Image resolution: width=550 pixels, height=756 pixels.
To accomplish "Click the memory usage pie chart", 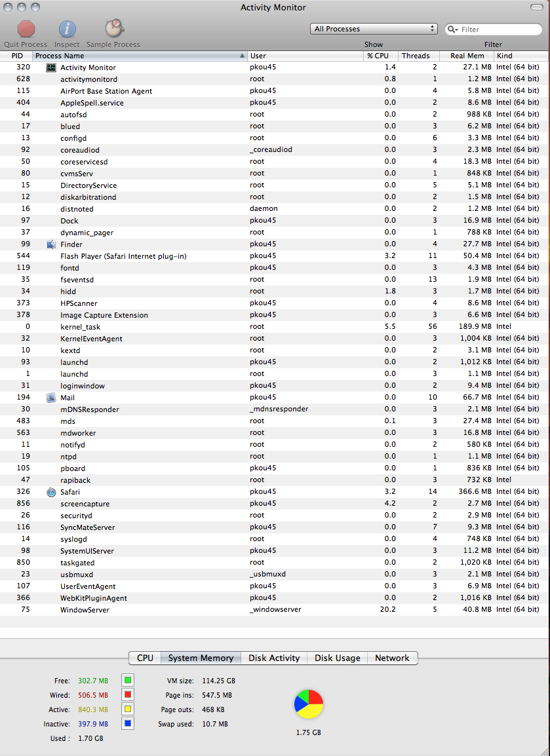I will [309, 704].
